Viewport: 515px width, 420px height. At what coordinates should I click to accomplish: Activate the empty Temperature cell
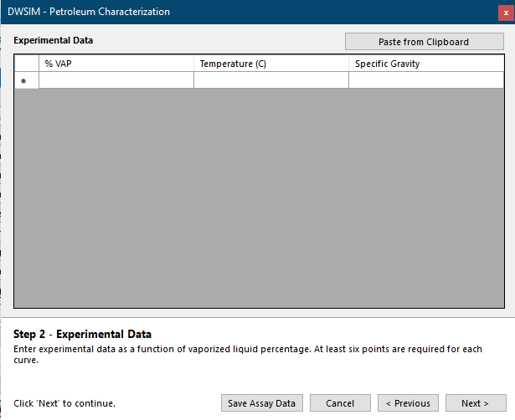coord(271,80)
